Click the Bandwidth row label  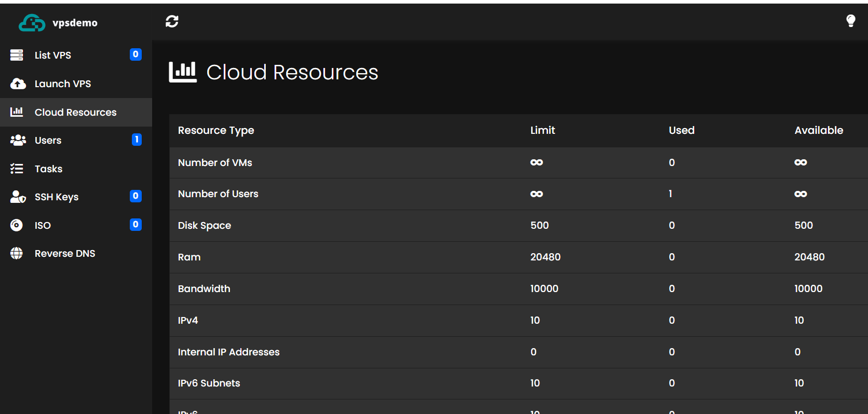tap(204, 288)
